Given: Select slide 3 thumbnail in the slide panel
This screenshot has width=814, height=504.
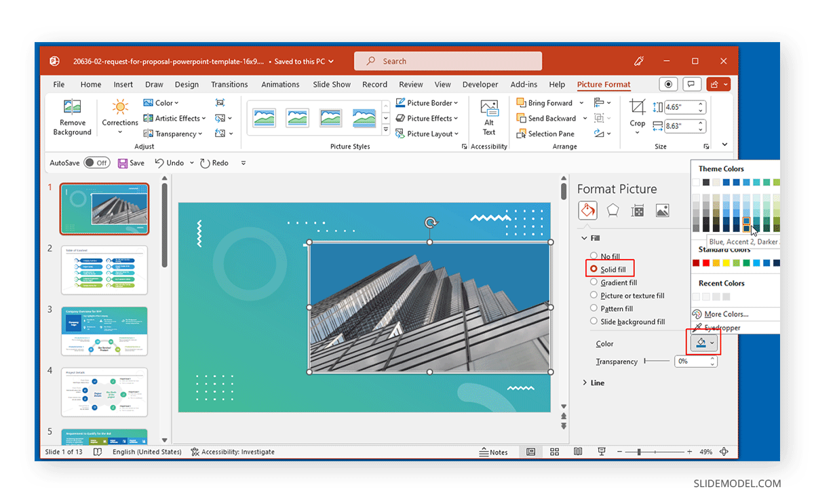Looking at the screenshot, I should (104, 330).
